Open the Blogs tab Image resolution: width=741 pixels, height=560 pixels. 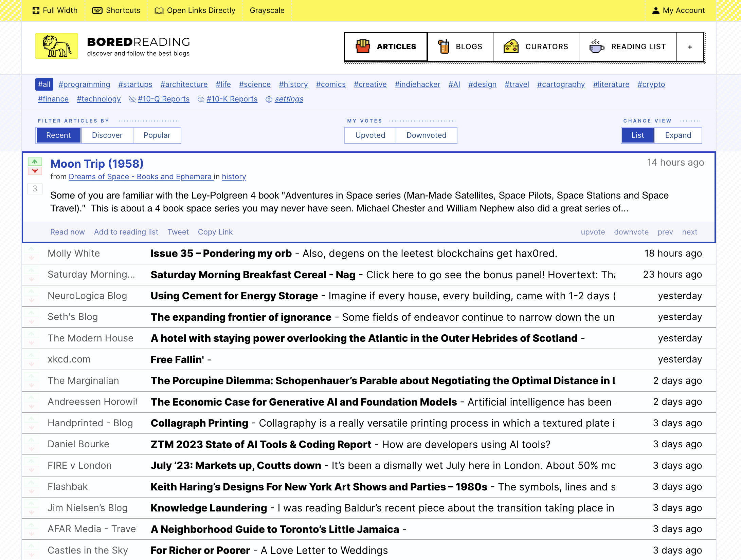[460, 47]
